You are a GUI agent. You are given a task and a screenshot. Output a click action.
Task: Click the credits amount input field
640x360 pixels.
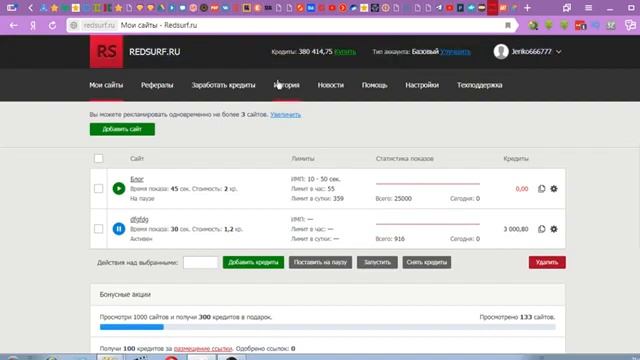point(200,262)
